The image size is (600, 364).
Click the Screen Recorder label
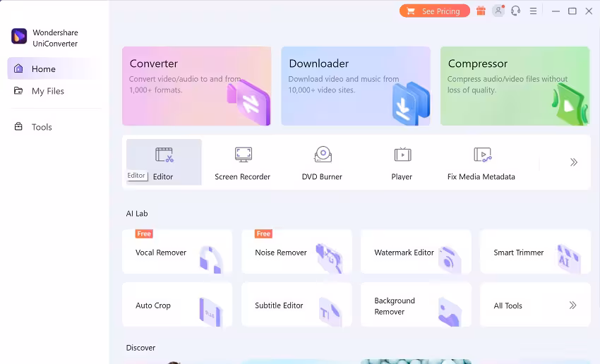click(242, 176)
